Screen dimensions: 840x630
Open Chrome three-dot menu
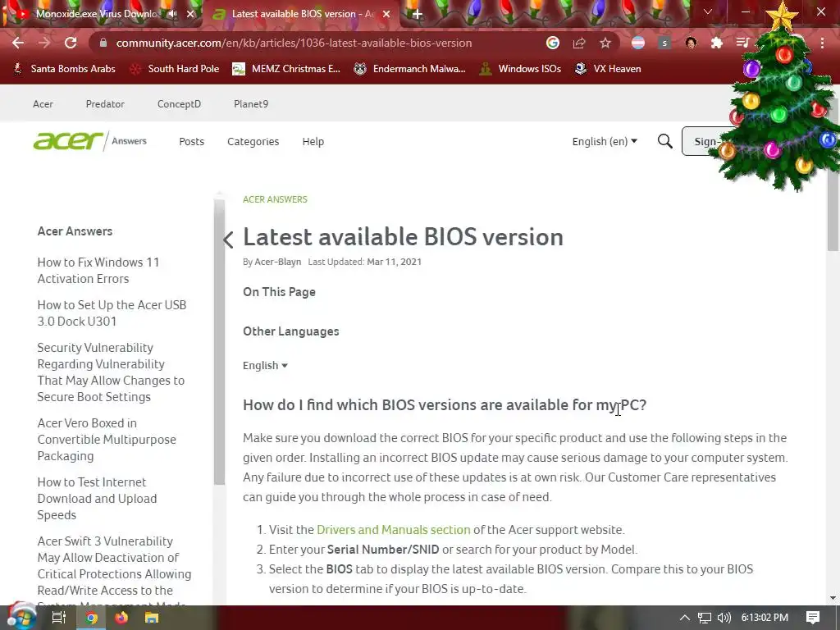(x=822, y=43)
